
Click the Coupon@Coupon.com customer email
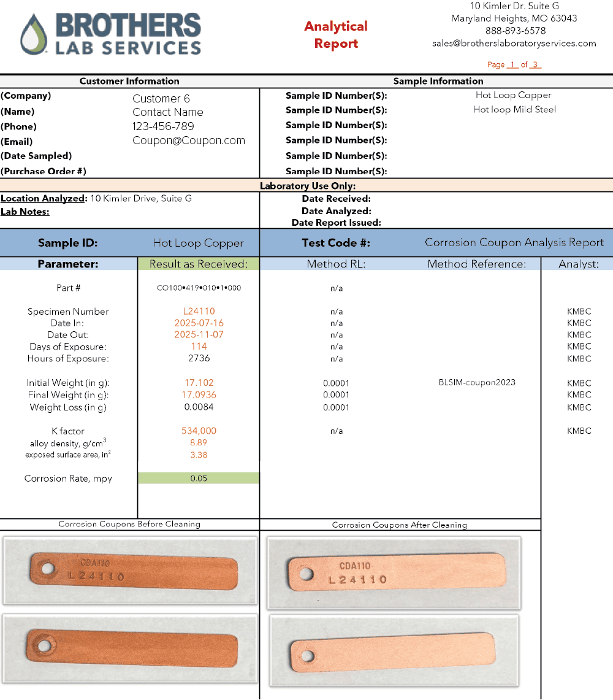pyautogui.click(x=189, y=140)
